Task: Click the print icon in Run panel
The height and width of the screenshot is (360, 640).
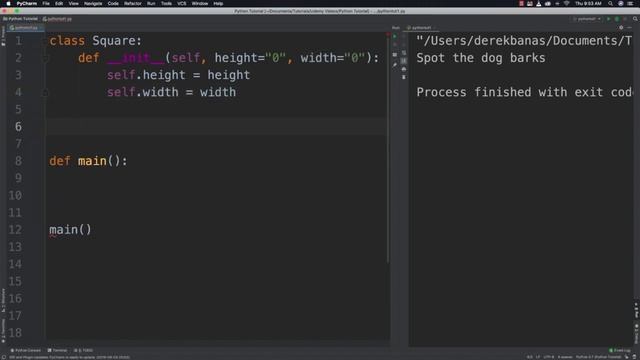Action: (404, 69)
